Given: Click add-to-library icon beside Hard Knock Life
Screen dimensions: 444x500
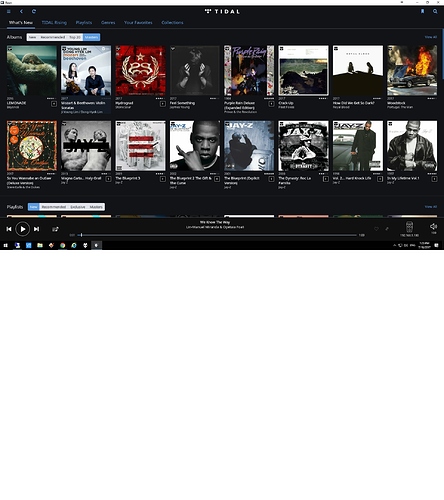Looking at the screenshot, I should (380, 179).
